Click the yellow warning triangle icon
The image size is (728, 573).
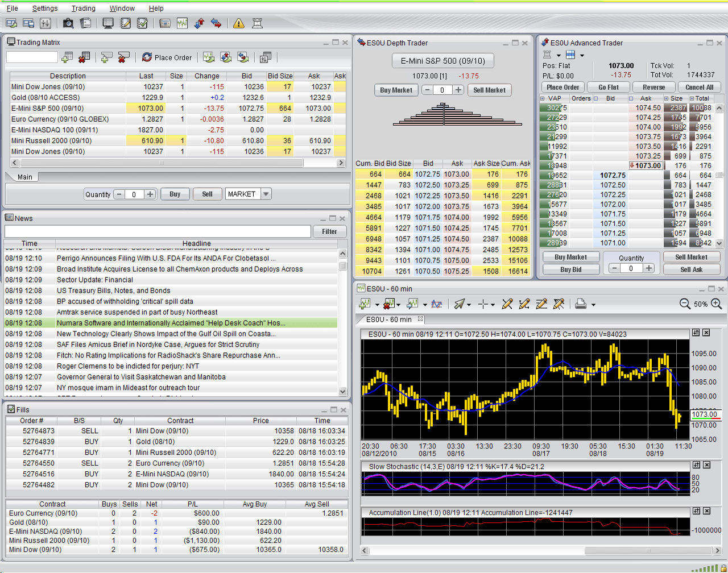pyautogui.click(x=239, y=23)
